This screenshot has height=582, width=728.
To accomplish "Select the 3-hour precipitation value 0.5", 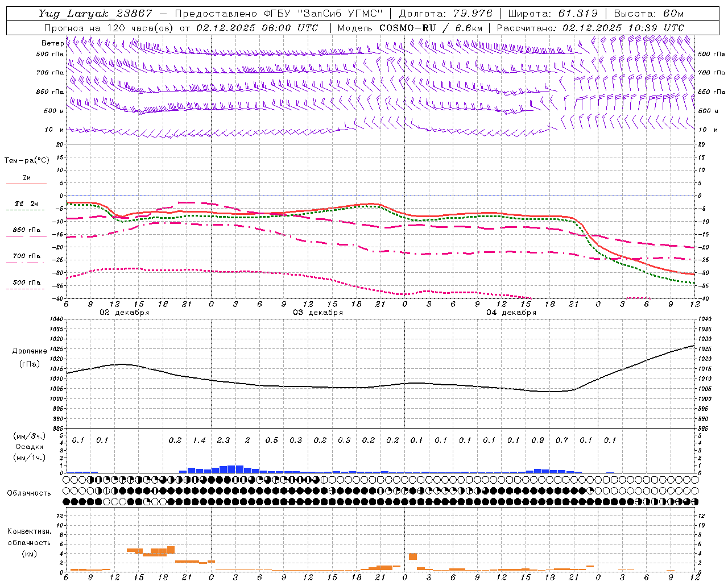I will pyautogui.click(x=272, y=440).
